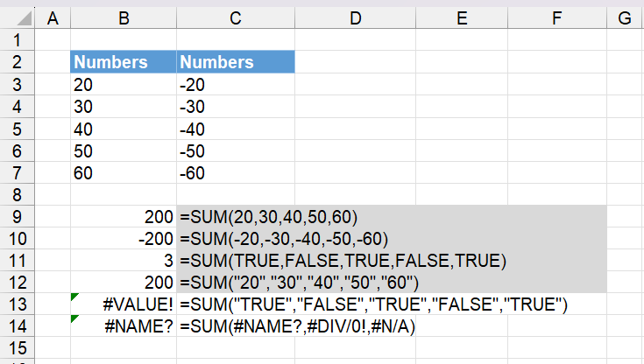Select cell with value -200
This screenshot has height=364, width=644.
[124, 238]
